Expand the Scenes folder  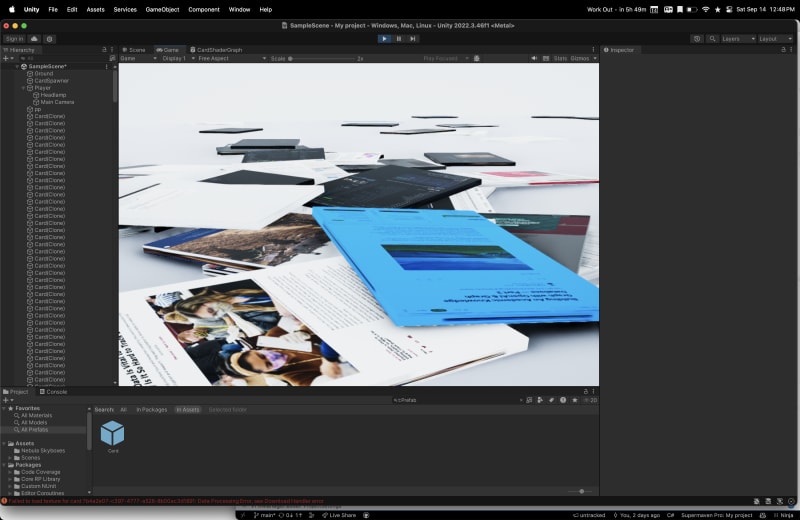[10, 458]
